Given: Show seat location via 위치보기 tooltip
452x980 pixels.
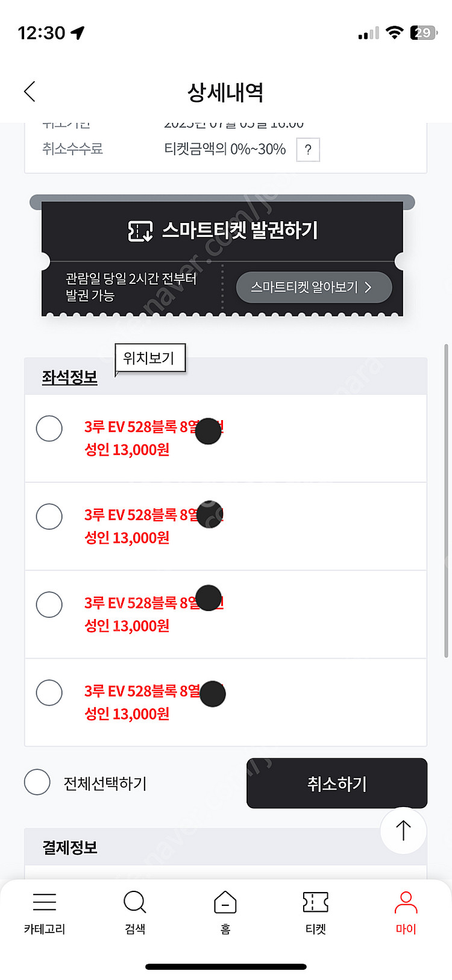Looking at the screenshot, I should pos(149,358).
